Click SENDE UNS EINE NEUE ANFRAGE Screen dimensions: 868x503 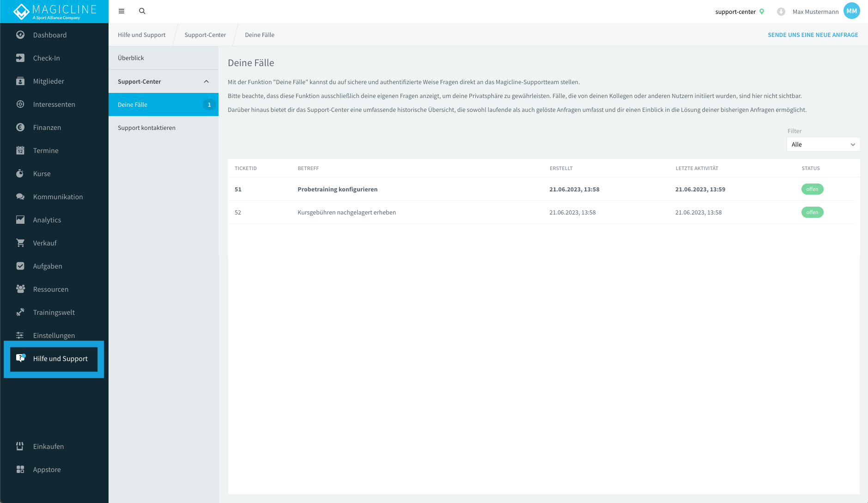click(813, 35)
